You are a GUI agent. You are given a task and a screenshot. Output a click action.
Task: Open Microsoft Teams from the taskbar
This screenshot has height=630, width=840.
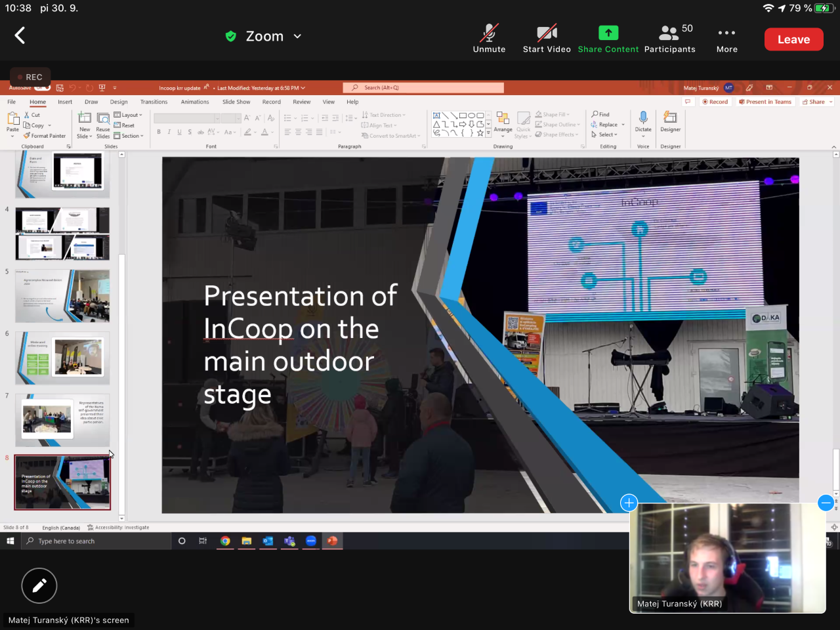pyautogui.click(x=289, y=541)
